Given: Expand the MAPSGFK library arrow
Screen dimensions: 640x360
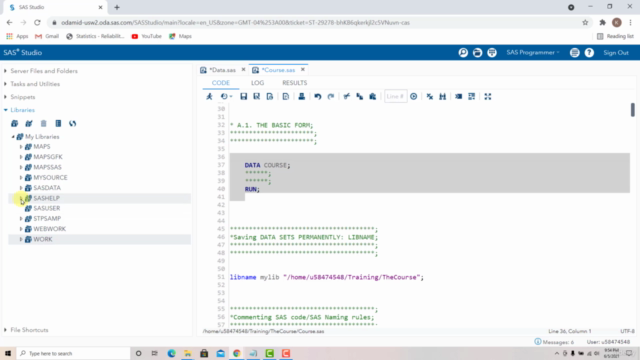Looking at the screenshot, I should tap(21, 157).
